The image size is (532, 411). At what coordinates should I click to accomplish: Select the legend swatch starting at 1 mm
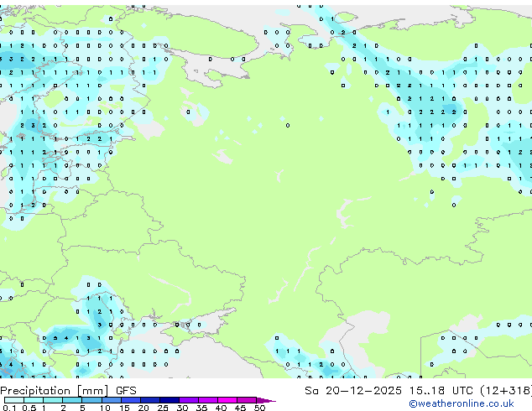(x=53, y=400)
